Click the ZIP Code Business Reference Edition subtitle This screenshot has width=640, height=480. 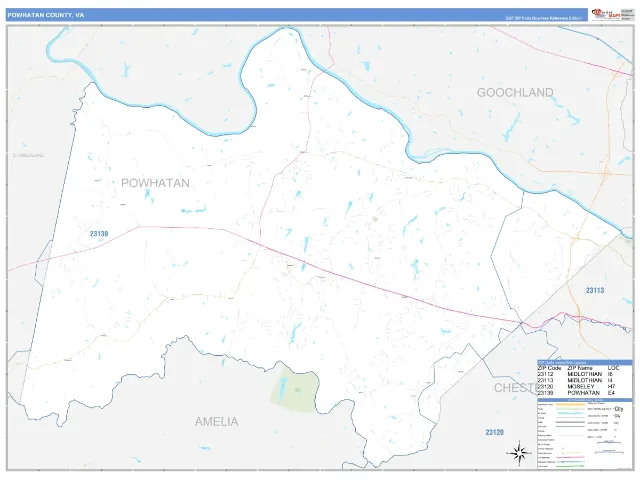tap(543, 18)
